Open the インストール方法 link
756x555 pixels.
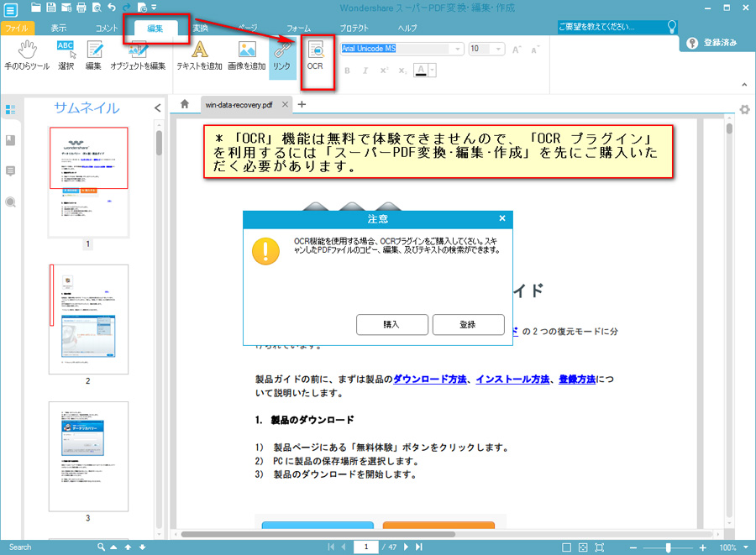(x=512, y=380)
